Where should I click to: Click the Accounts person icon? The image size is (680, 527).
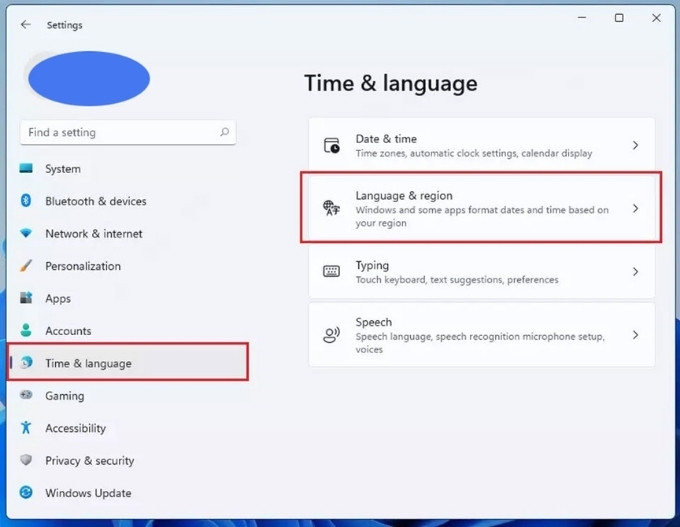26,331
